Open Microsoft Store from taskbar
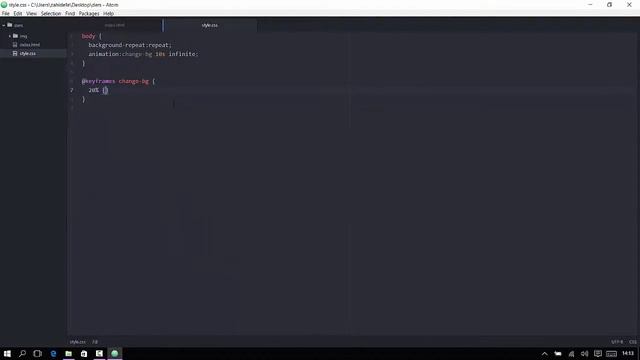Viewport: 640px width, 360px height. pyautogui.click(x=84, y=353)
